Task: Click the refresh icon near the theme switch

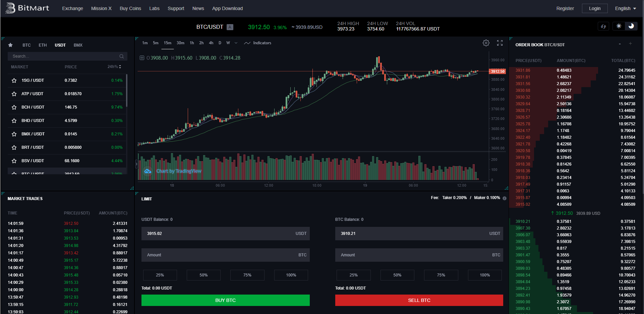Action: point(603,26)
